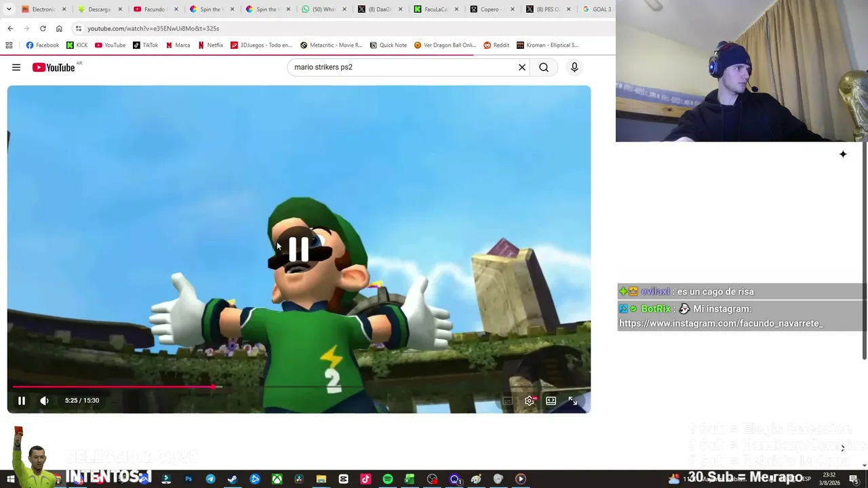
Task: Pause the video using the bottom-bar pause button
Action: pos(22,401)
